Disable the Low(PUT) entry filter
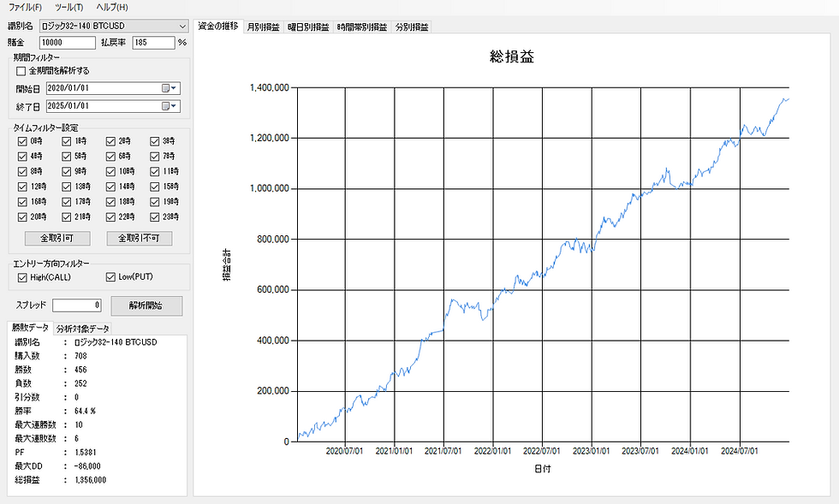Screen dimensions: 839x504 pyautogui.click(x=110, y=275)
